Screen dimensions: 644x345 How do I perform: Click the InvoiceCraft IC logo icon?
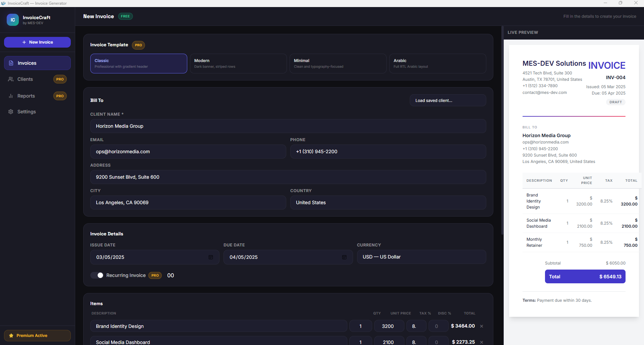tap(13, 20)
